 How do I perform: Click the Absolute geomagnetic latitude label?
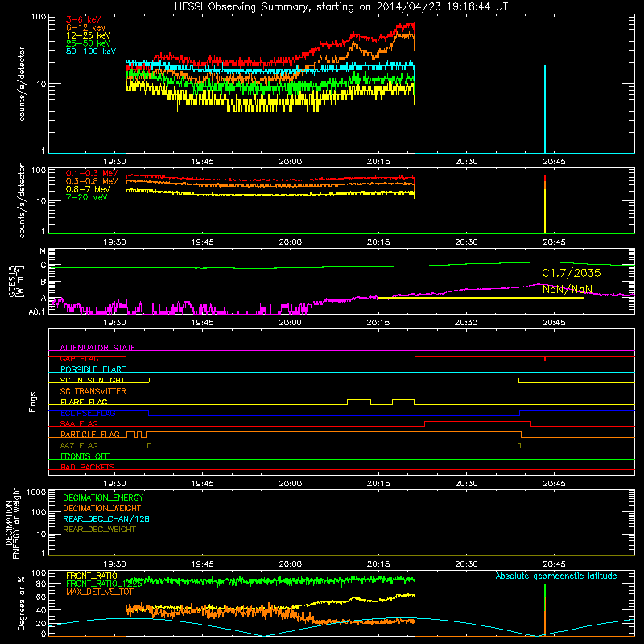click(x=556, y=576)
